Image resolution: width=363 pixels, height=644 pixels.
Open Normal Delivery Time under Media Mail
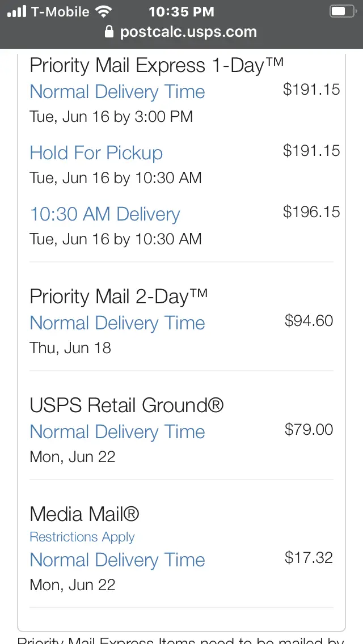coord(117,560)
